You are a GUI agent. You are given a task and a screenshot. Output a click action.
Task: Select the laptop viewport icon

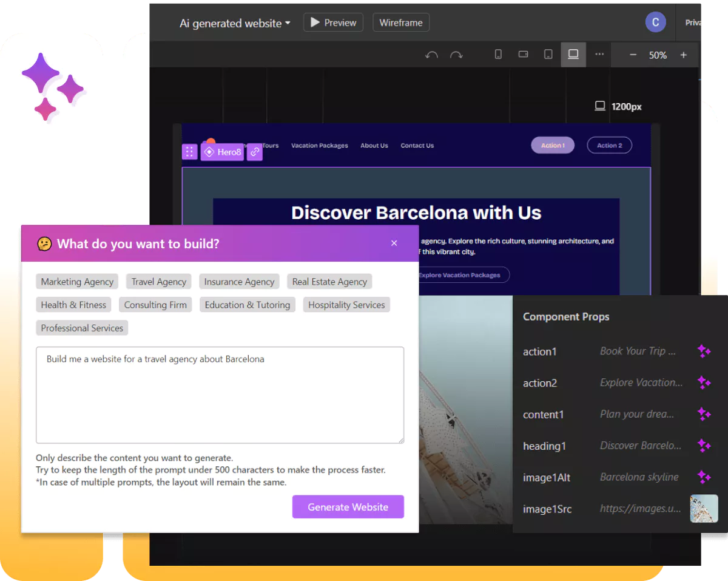(x=573, y=55)
